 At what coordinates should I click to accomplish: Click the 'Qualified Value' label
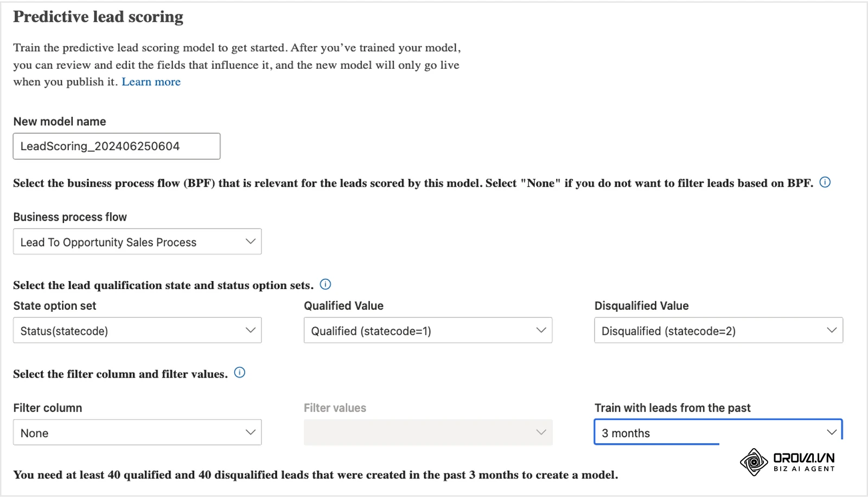click(x=344, y=306)
